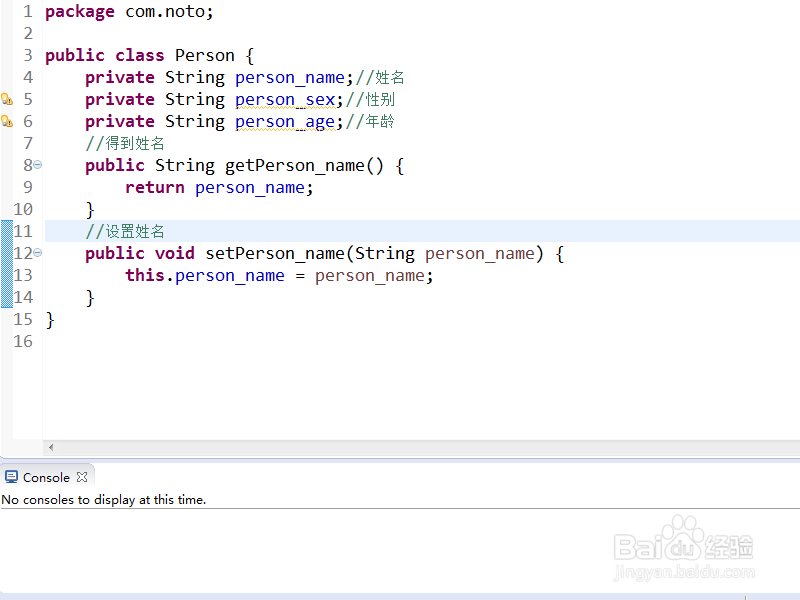Click the 'this' keyword on line 13
Screen dimensions: 800x600
[x=145, y=275]
